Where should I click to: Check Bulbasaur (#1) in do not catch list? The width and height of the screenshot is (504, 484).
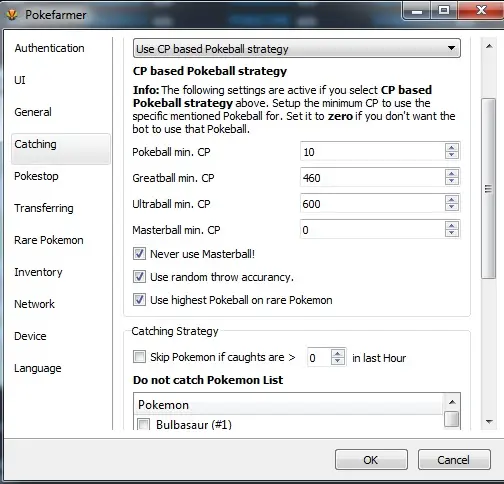coord(144,424)
